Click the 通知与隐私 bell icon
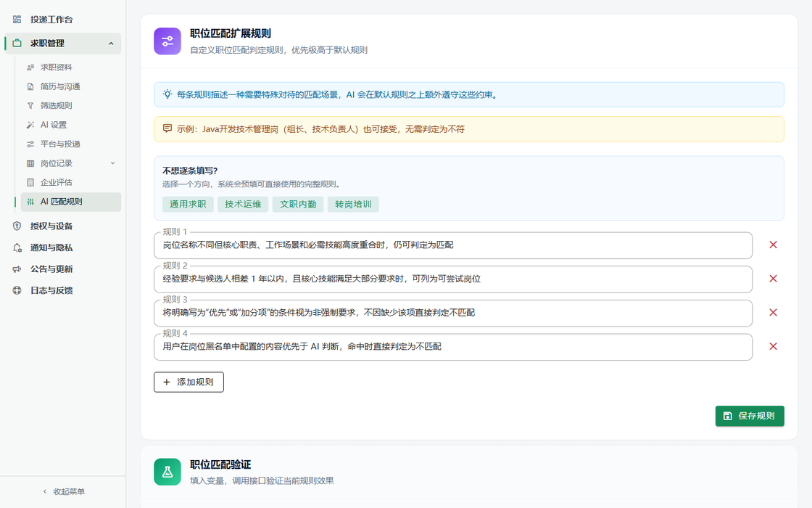Image resolution: width=812 pixels, height=508 pixels. click(17, 247)
